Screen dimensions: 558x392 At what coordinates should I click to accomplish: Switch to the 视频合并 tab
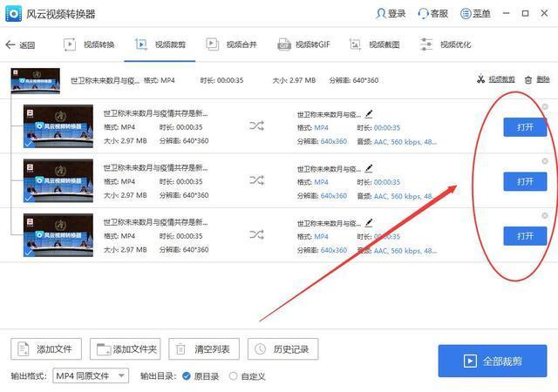(x=231, y=44)
